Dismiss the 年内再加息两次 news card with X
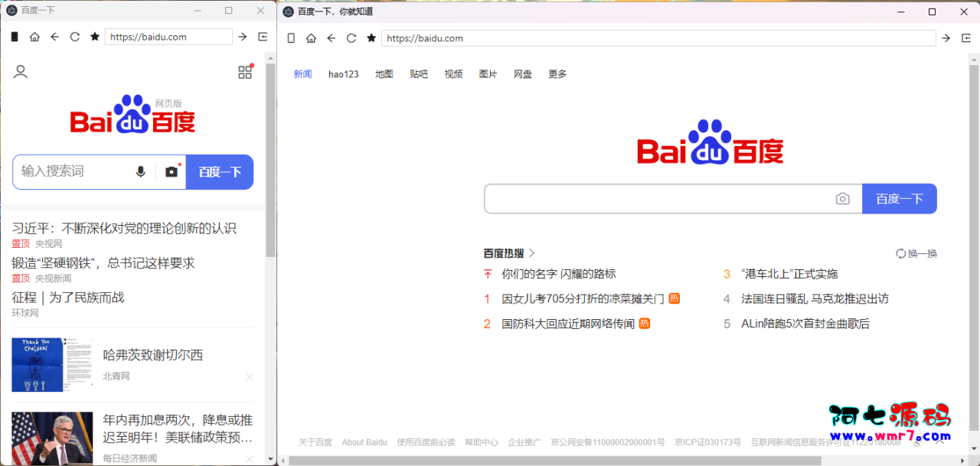This screenshot has width=980, height=466. click(x=249, y=458)
